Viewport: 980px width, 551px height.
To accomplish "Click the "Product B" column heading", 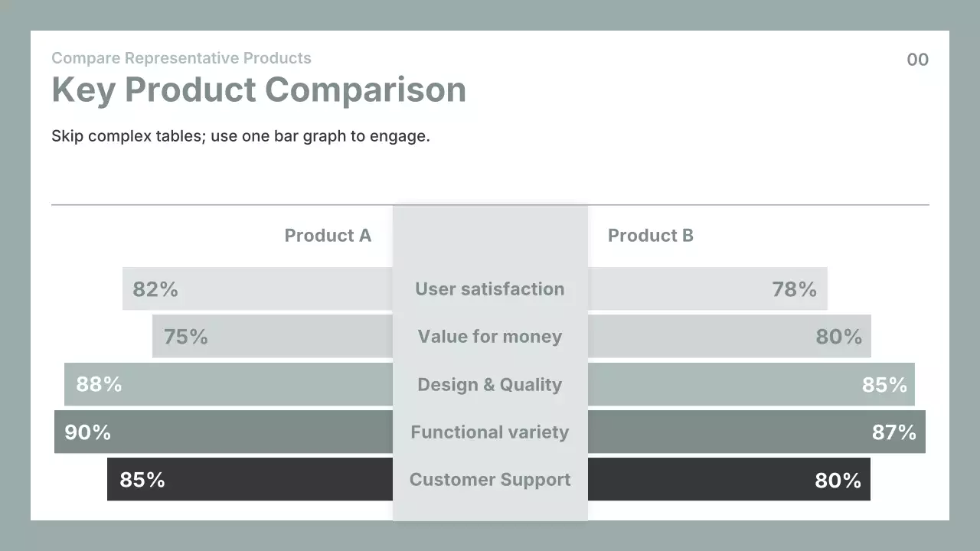I will (x=651, y=236).
